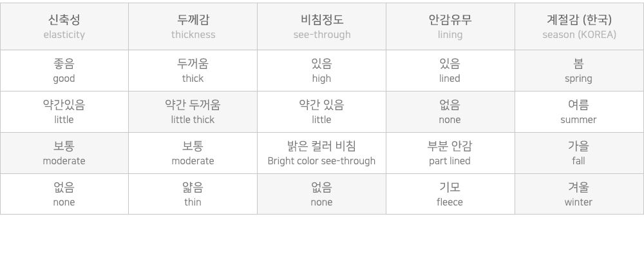Click the 두꺼움 thick cell
The width and height of the screenshot is (644, 279).
[x=193, y=71]
